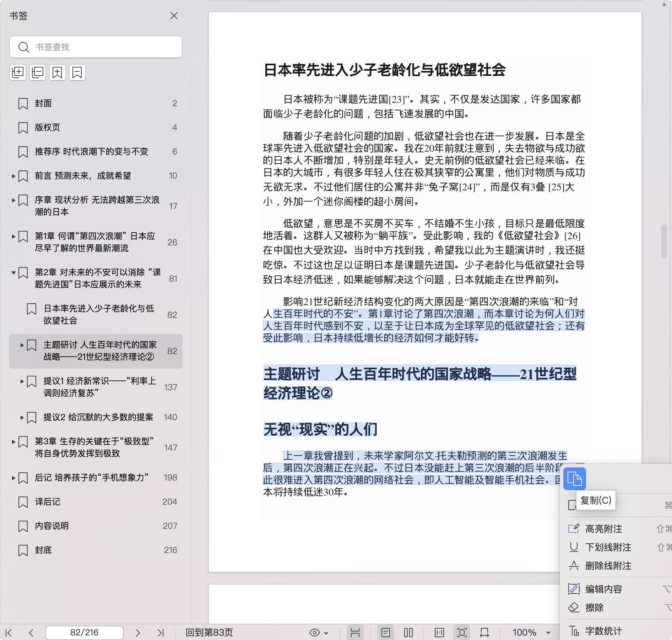Switch to two-page view mode
Screen dimensions: 672x640
[x=408, y=633]
